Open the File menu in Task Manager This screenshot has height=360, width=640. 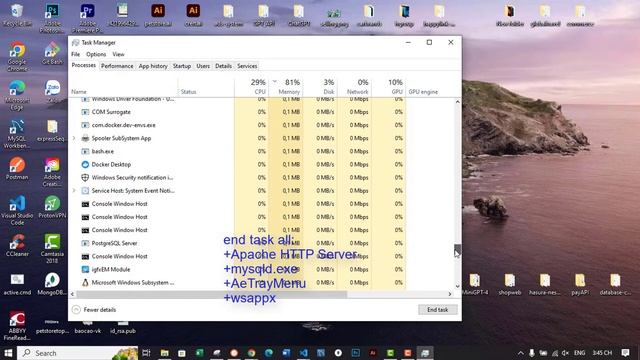[x=76, y=54]
